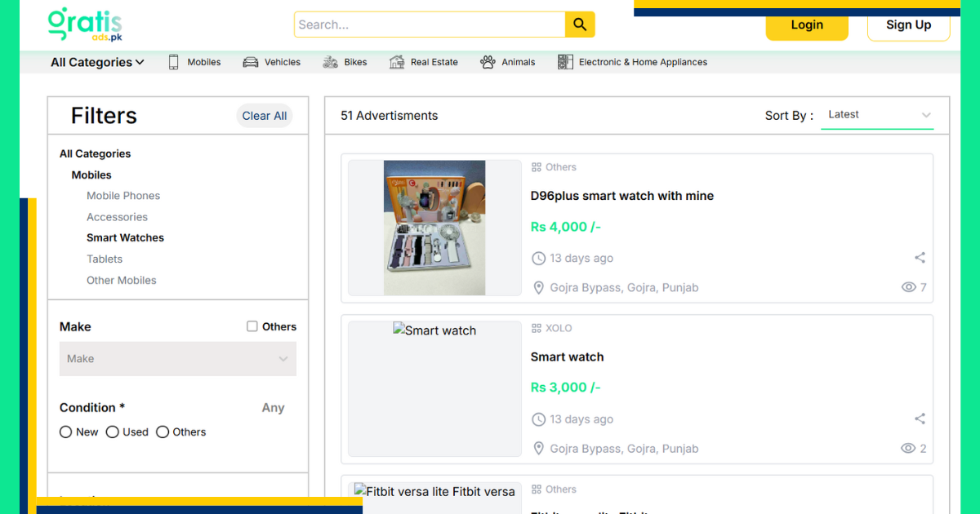Go to Animals in the top navigation

(519, 62)
